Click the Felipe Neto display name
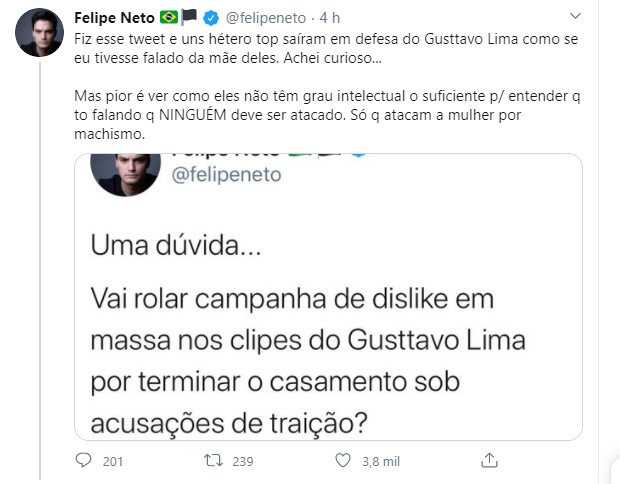 click(x=113, y=17)
